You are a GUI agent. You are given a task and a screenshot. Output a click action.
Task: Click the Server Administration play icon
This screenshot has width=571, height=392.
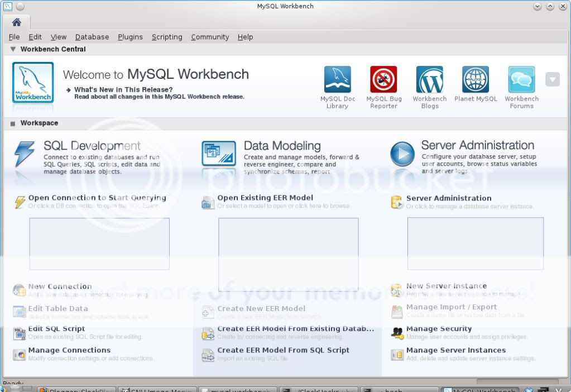click(x=402, y=154)
